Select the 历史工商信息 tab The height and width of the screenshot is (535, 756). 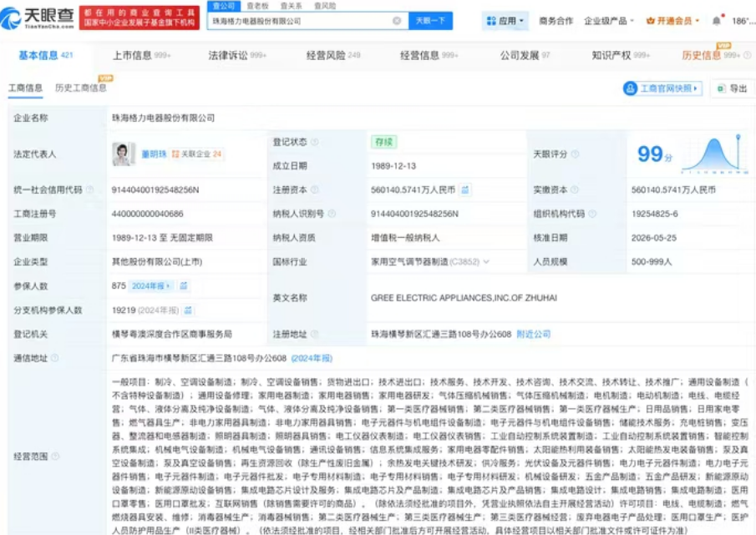click(x=80, y=88)
